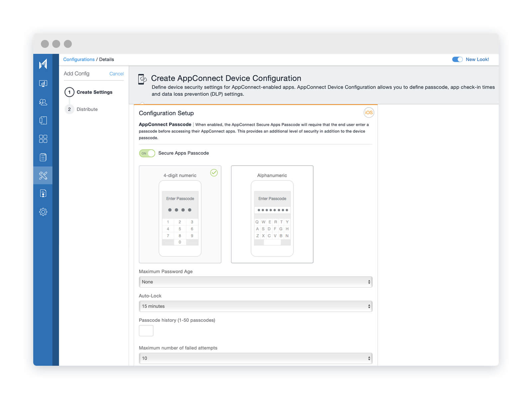
Task: Click the Details breadcrumb text
Action: pos(106,60)
